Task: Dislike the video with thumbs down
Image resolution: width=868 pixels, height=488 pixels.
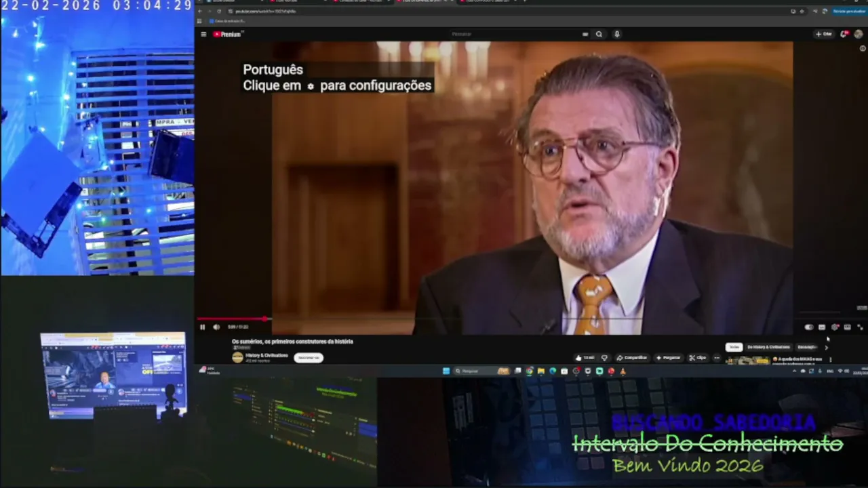Action: coord(604,358)
